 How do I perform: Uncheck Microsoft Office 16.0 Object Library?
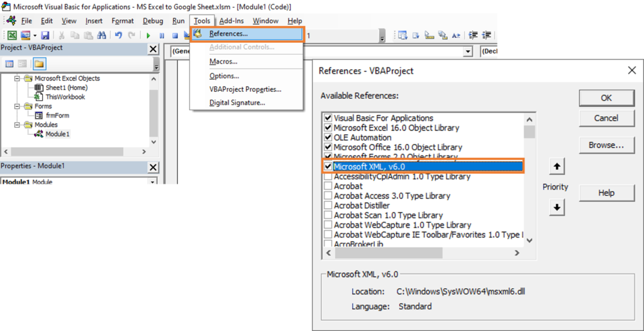click(328, 147)
